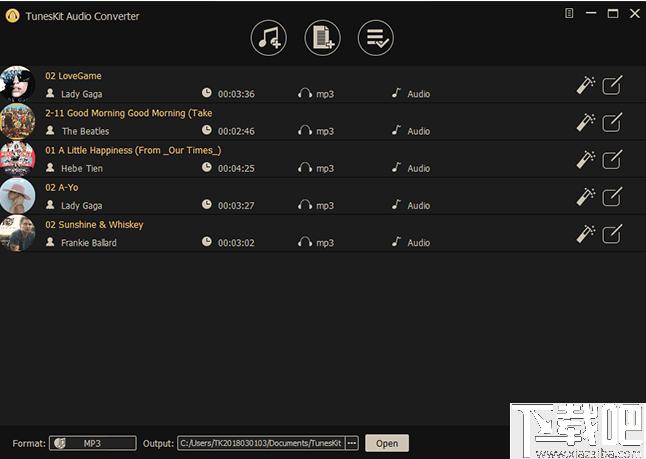
Task: Click the TunesKit logo icon
Action: (12, 16)
